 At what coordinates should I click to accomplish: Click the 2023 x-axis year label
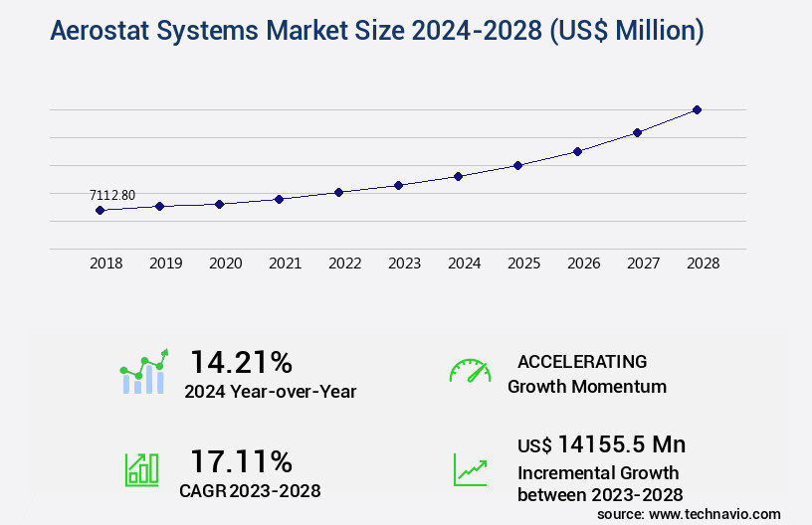tap(404, 263)
